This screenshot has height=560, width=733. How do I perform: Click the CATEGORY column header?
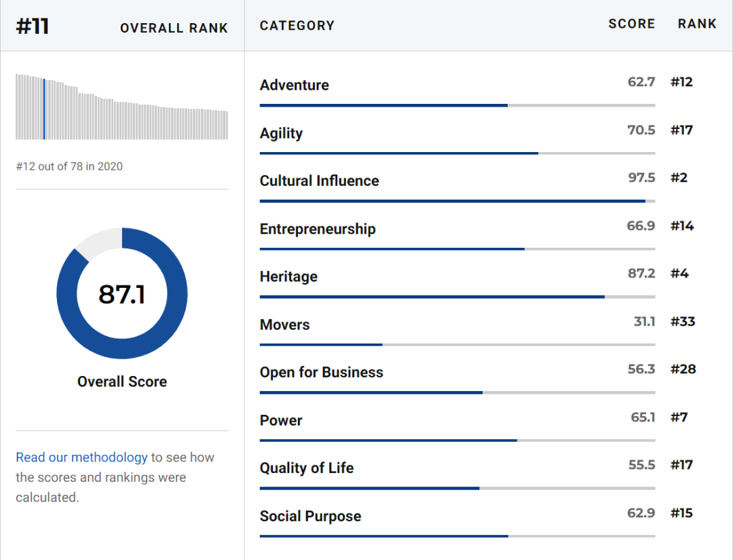click(x=297, y=26)
